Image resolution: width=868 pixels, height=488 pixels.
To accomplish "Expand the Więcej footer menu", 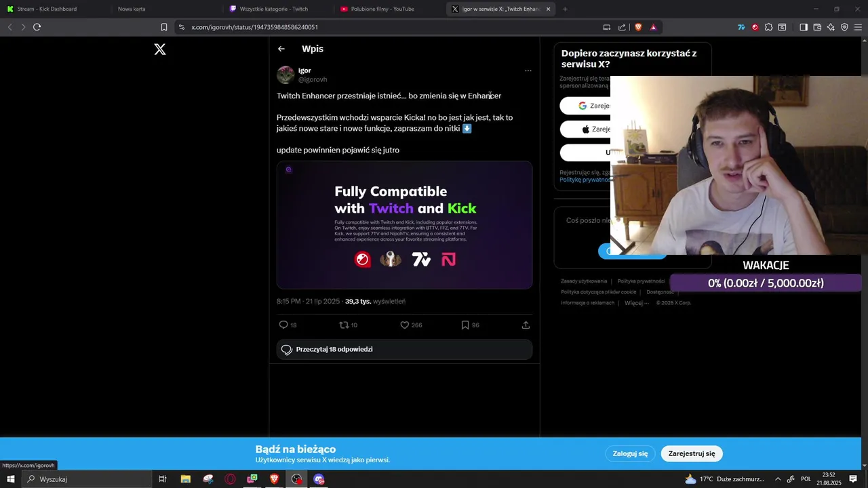I will 636,303.
